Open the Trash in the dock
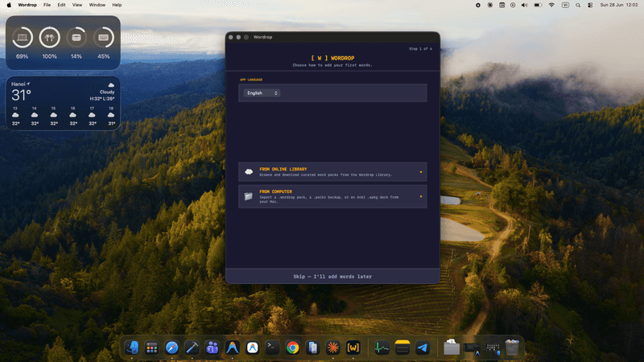644x362 pixels. tap(512, 348)
